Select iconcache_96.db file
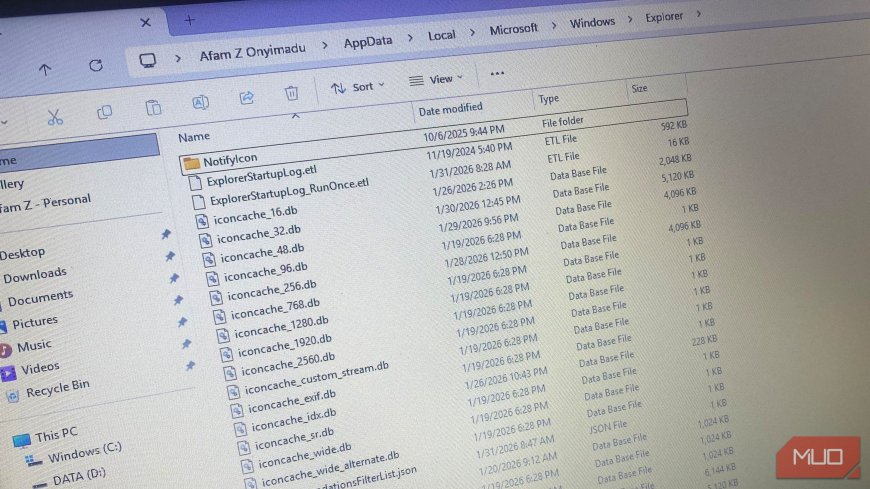Screen dimensions: 870x489 click(x=265, y=272)
